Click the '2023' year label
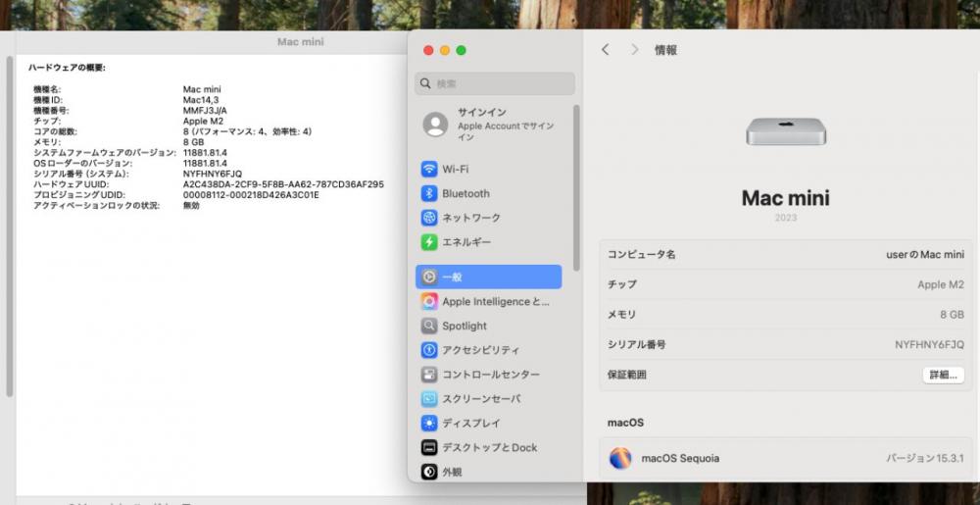This screenshot has height=505, width=980. 786,218
